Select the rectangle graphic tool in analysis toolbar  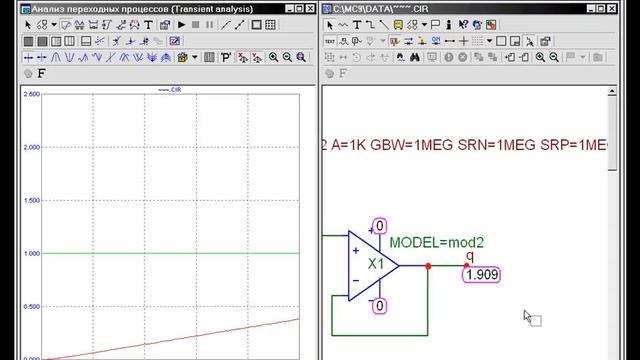(256, 25)
